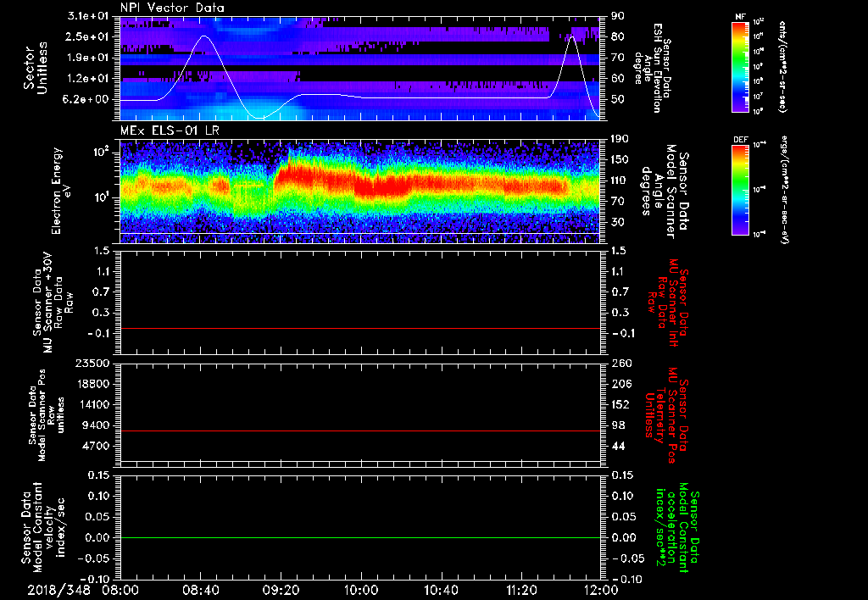Click the '2.5e+01' sector axis value

(88, 36)
